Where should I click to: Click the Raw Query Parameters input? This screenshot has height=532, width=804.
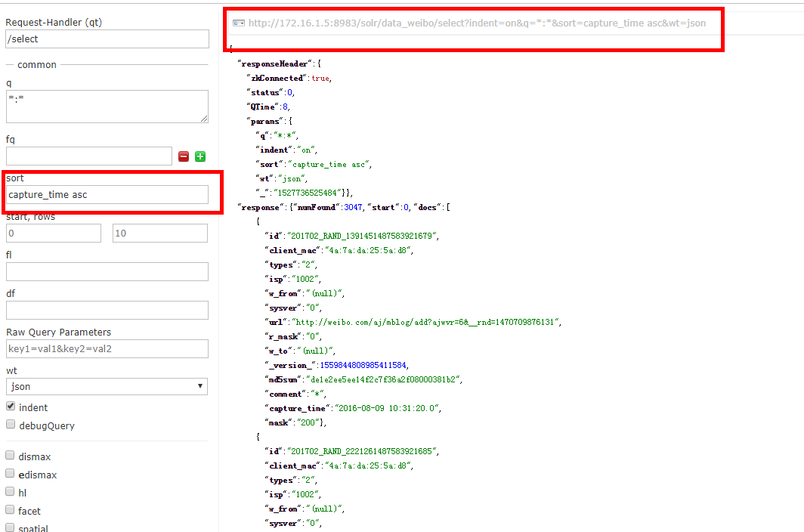(x=107, y=349)
